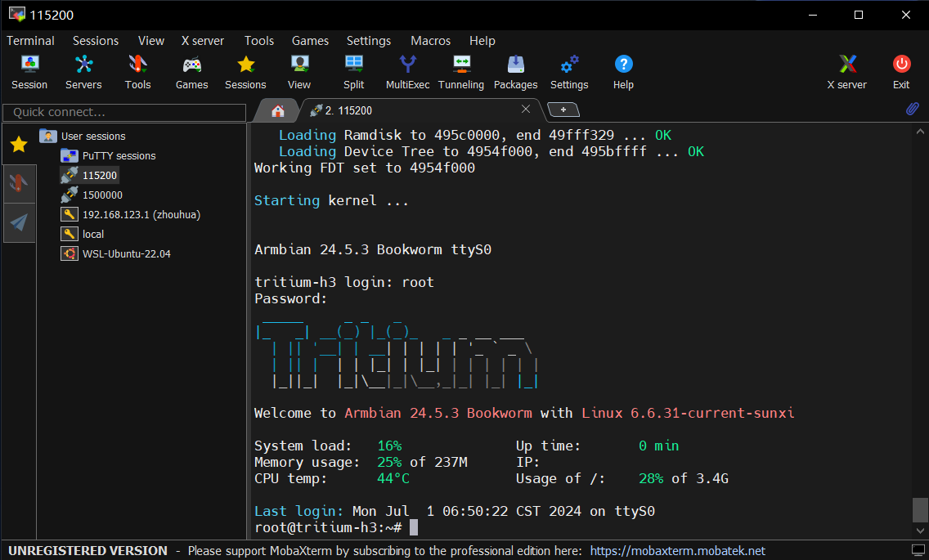Open the Macros menu
This screenshot has height=560, width=929.
(x=431, y=41)
